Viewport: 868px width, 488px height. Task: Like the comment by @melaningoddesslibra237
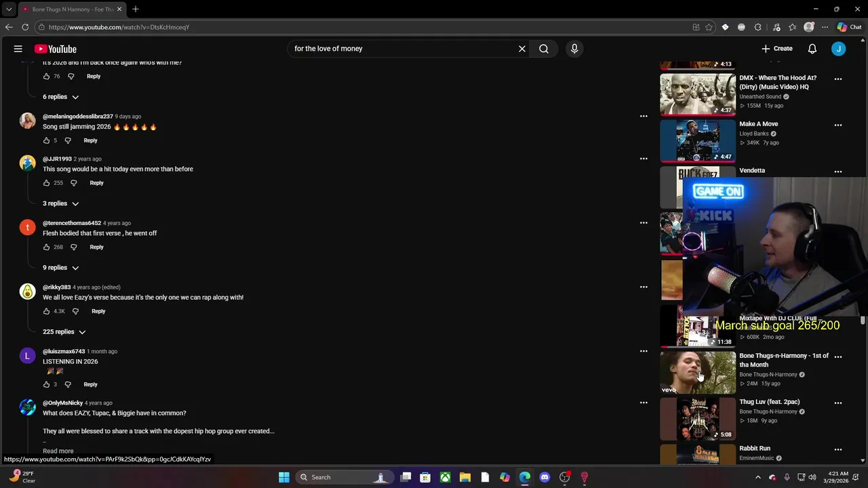(x=46, y=140)
